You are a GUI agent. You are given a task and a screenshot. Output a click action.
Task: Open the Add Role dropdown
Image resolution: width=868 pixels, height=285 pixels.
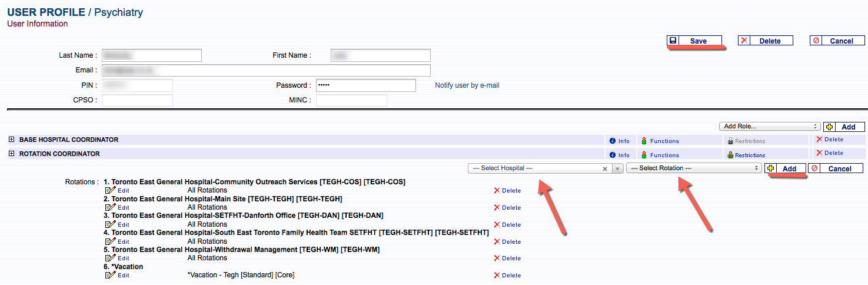tap(769, 127)
